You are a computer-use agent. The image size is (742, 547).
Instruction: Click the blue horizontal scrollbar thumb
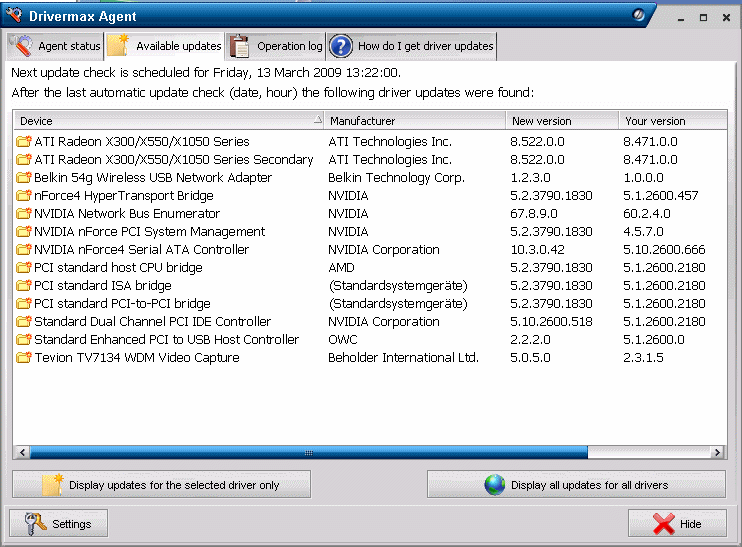(309, 452)
